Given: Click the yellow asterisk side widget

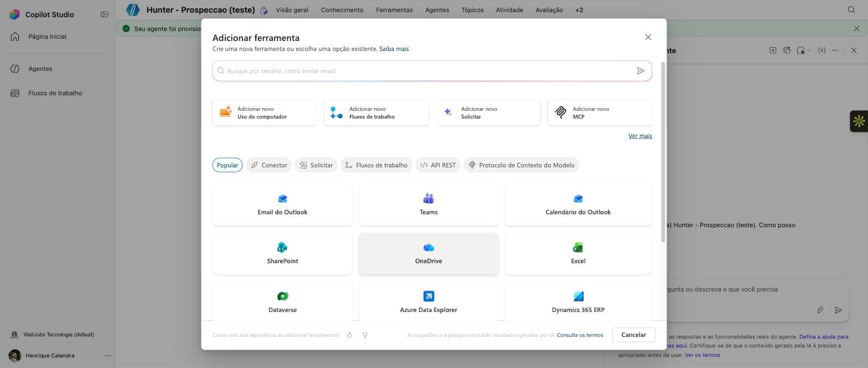Looking at the screenshot, I should click(859, 121).
